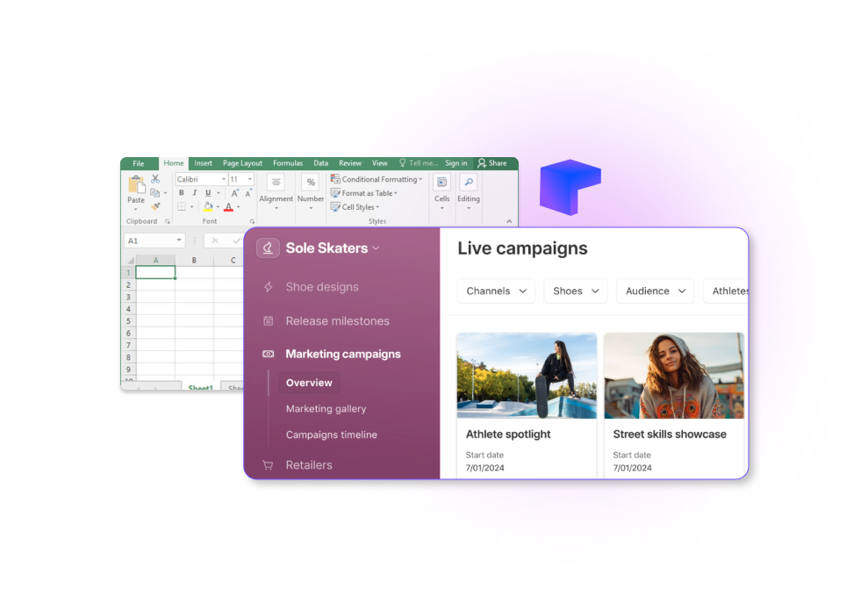Open the Font dialog launcher
Image resolution: width=868 pixels, height=589 pixels.
click(252, 221)
